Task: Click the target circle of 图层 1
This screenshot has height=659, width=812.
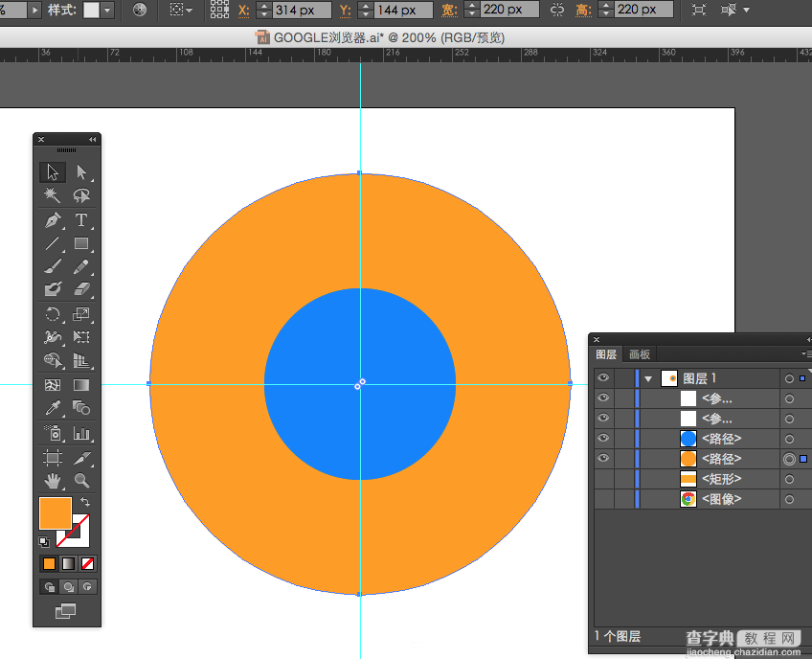Action: (x=789, y=378)
